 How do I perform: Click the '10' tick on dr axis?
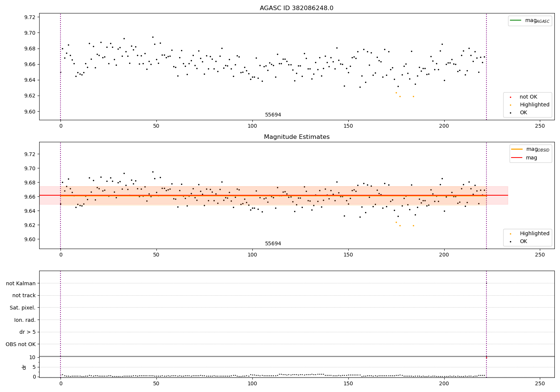click(x=32, y=357)
